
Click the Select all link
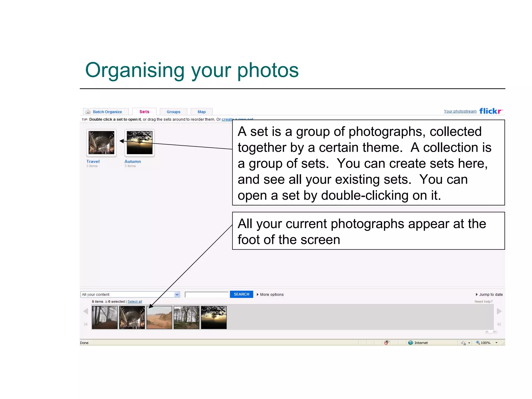[x=135, y=302]
